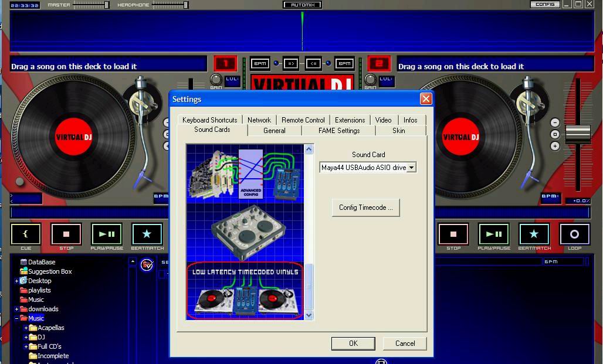This screenshot has width=603, height=364.
Task: Click the Config Timecode button
Action: coord(365,207)
